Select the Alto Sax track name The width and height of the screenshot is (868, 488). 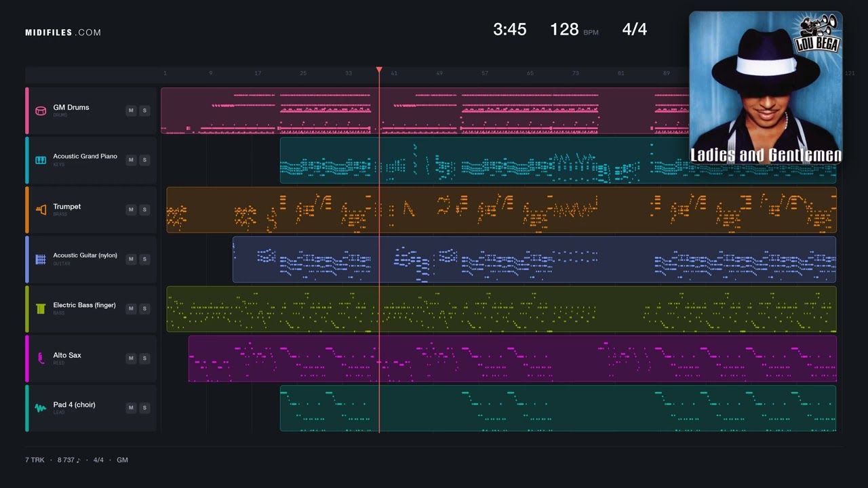click(67, 355)
